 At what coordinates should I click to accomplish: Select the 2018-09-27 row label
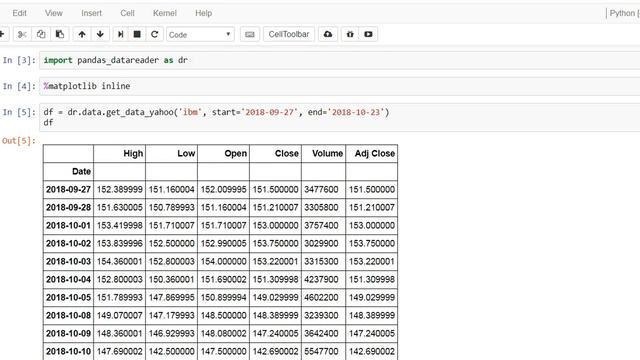pos(68,189)
